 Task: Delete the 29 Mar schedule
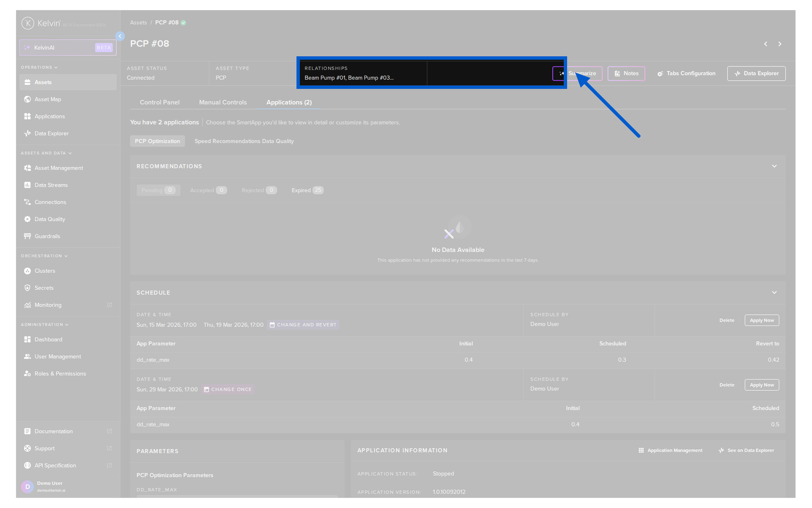point(727,385)
